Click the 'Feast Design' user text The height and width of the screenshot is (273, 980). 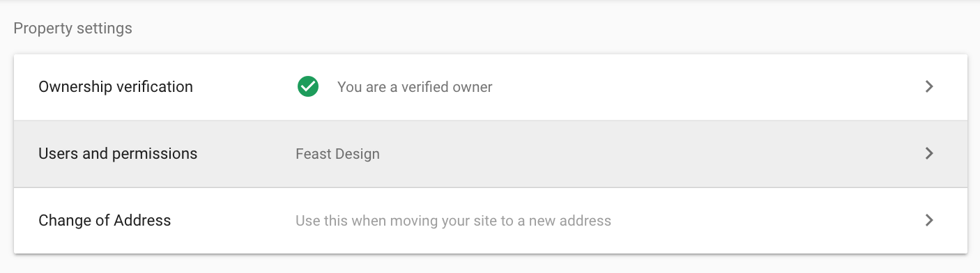pyautogui.click(x=337, y=154)
